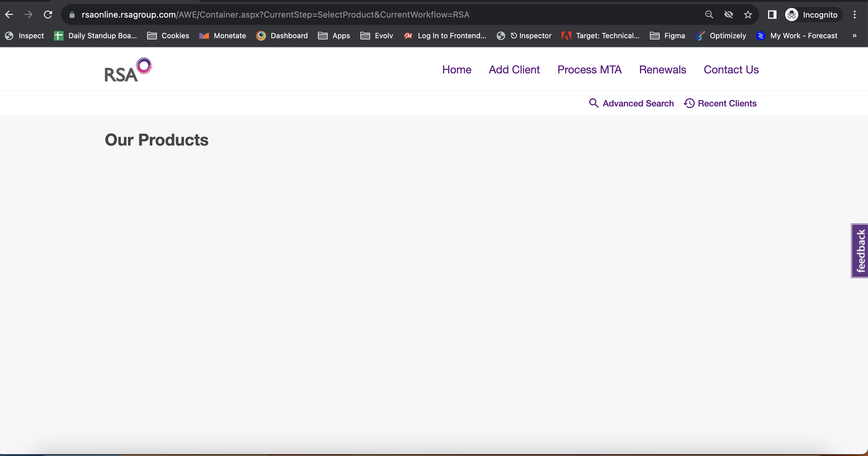Click the zoom magnifier icon in address bar

click(x=709, y=15)
